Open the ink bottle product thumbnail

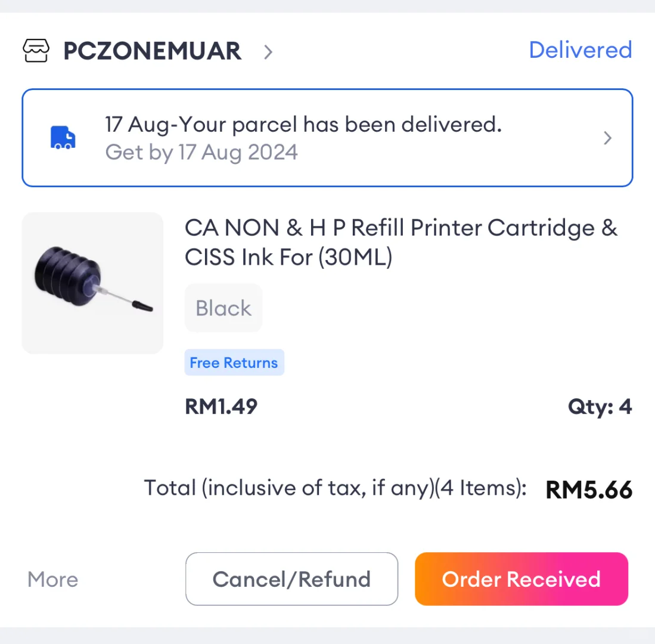92,283
